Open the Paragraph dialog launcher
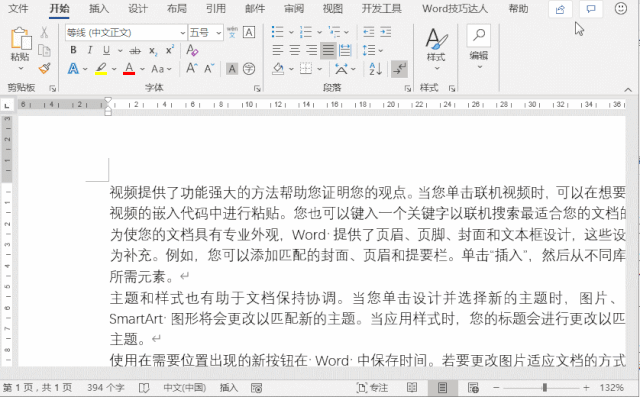The height and width of the screenshot is (397, 640). (408, 88)
